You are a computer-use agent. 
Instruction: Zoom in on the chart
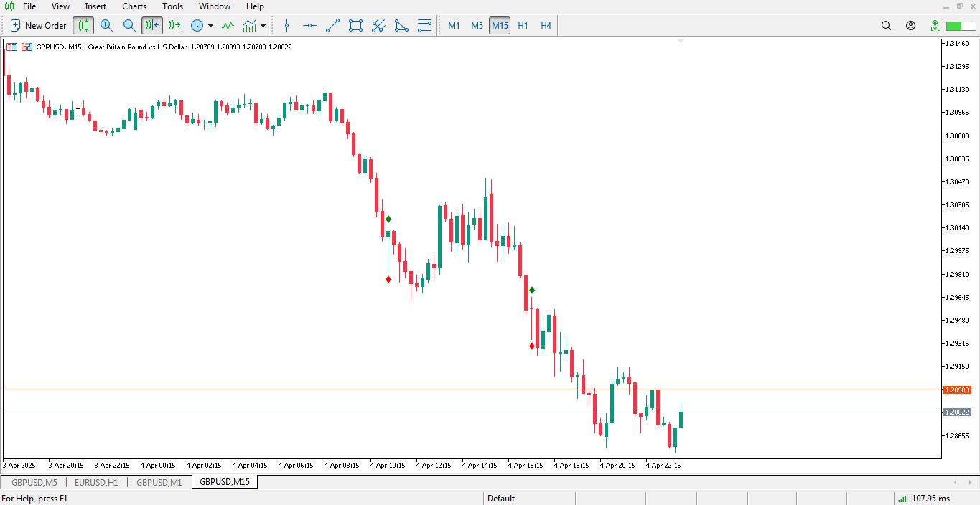tap(106, 26)
